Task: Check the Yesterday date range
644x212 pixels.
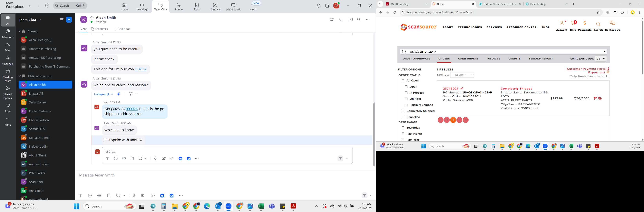Action: coord(403,128)
